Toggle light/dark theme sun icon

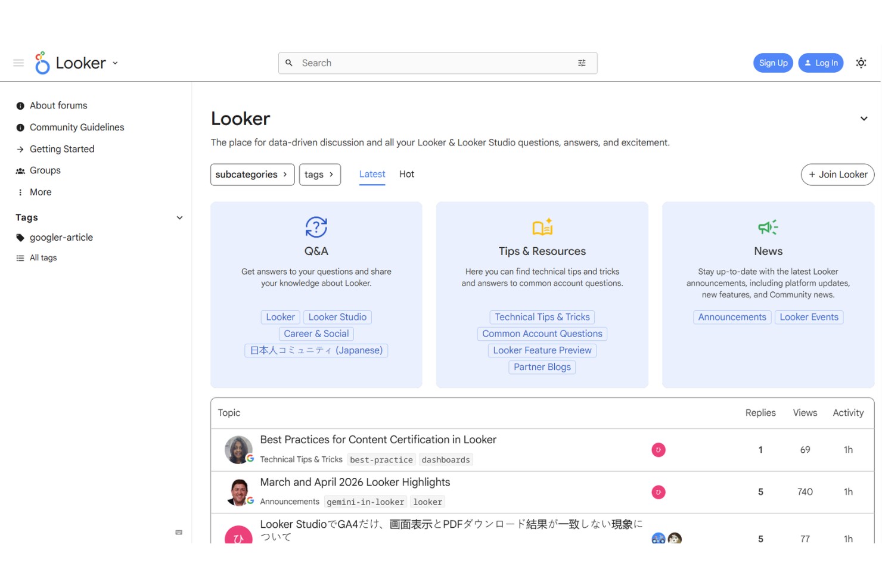click(x=861, y=63)
